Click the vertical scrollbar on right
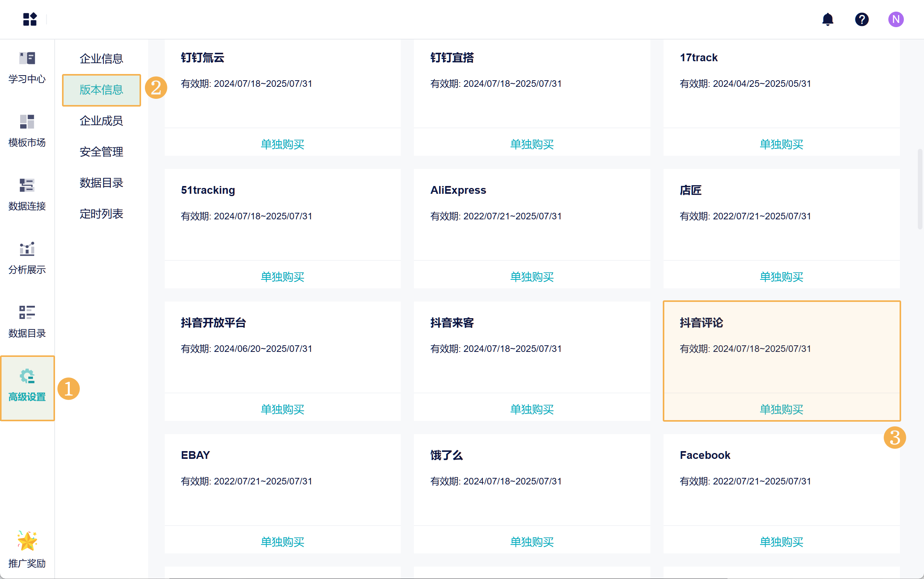Viewport: 924px width, 579px height. tap(919, 189)
